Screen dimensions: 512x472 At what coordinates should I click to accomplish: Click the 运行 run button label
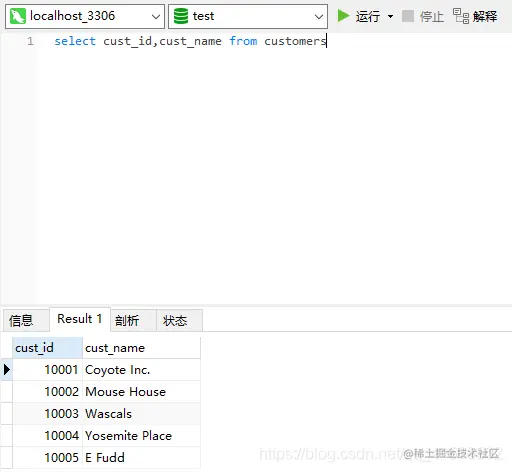pos(367,16)
